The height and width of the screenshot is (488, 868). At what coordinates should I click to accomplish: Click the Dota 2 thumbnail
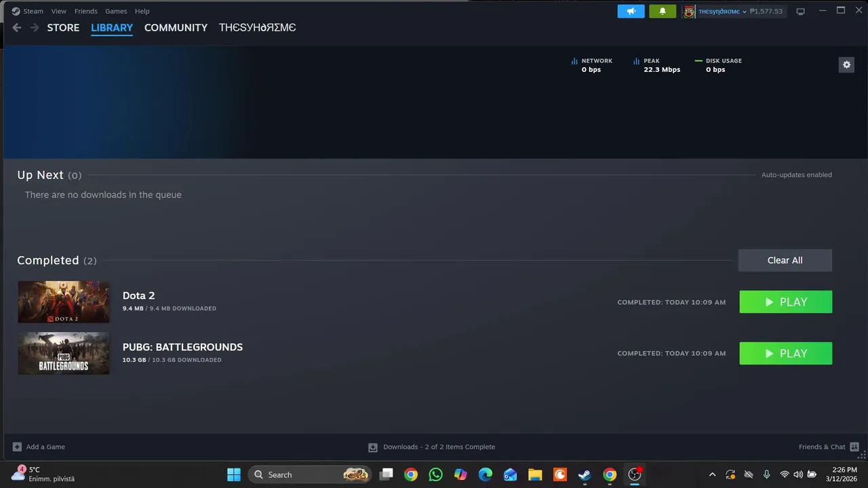pos(63,302)
